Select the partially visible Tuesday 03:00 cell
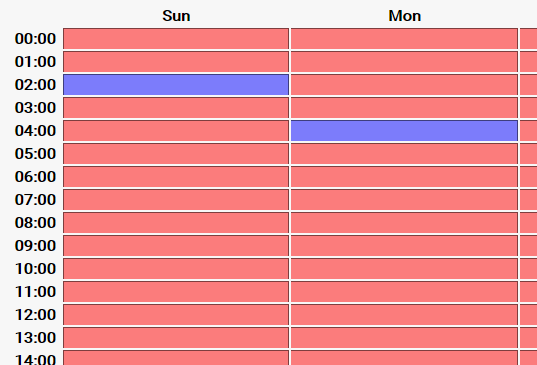Viewport: 537px width, 365px height. coord(528,108)
